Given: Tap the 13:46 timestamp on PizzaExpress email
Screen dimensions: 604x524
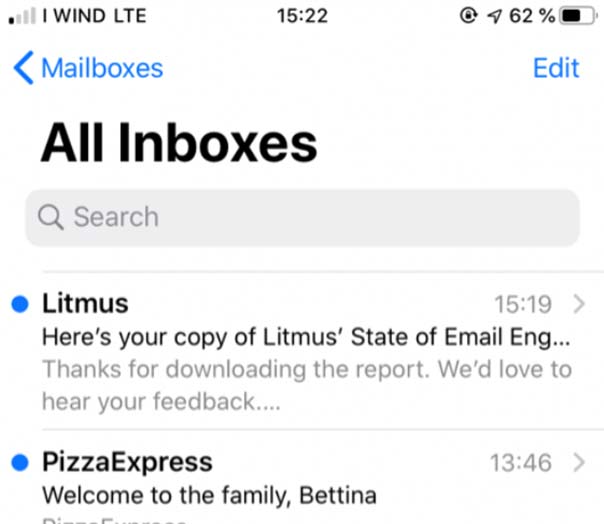Looking at the screenshot, I should (520, 462).
